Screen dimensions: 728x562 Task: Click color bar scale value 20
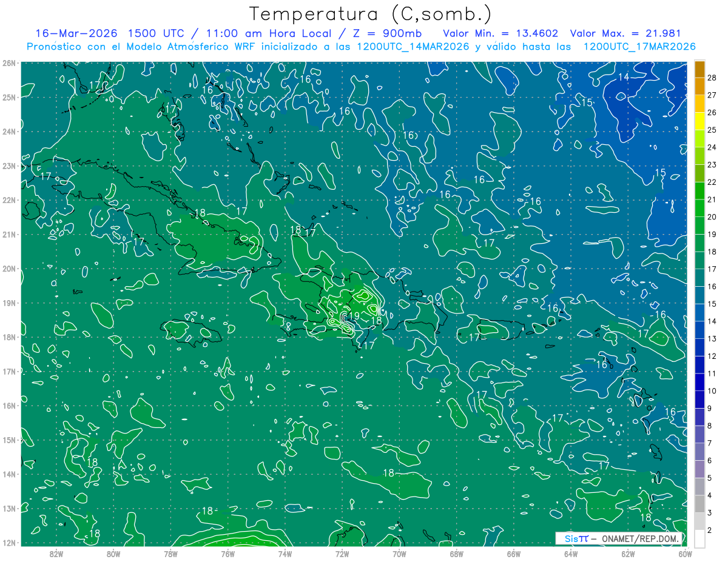713,217
